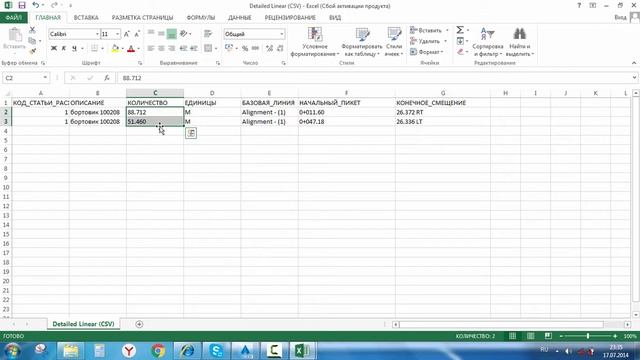Center text horizontally
Image resolution: width=640 pixels, height=360 pixels.
tap(161, 48)
